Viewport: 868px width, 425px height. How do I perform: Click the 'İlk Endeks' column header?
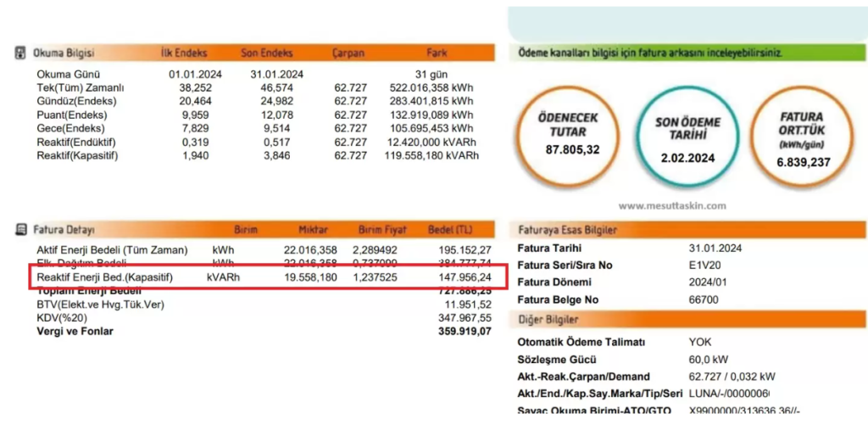(x=184, y=53)
